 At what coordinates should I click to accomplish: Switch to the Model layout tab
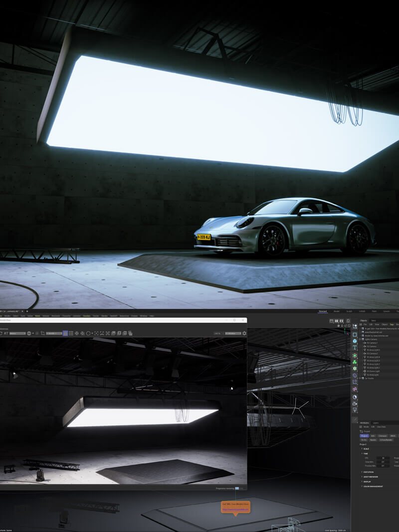[x=337, y=311]
